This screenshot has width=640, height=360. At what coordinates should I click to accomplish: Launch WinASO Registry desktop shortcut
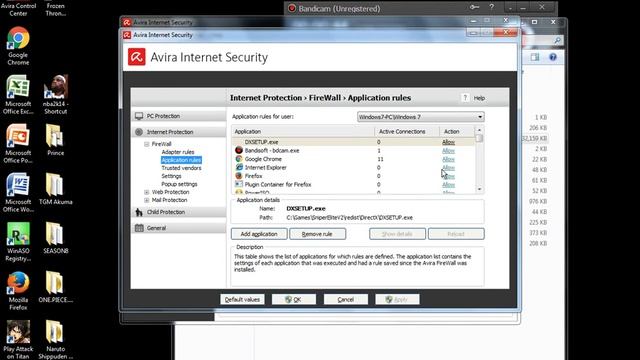18,242
